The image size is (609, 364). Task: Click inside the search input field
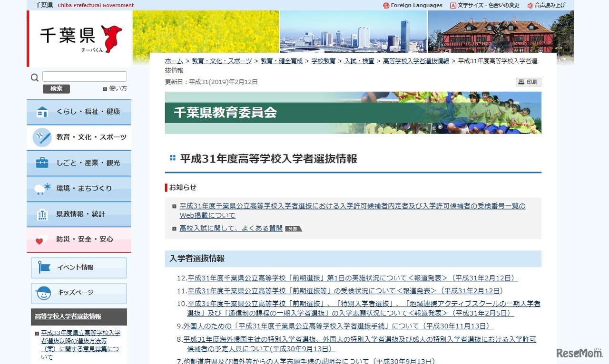[84, 76]
